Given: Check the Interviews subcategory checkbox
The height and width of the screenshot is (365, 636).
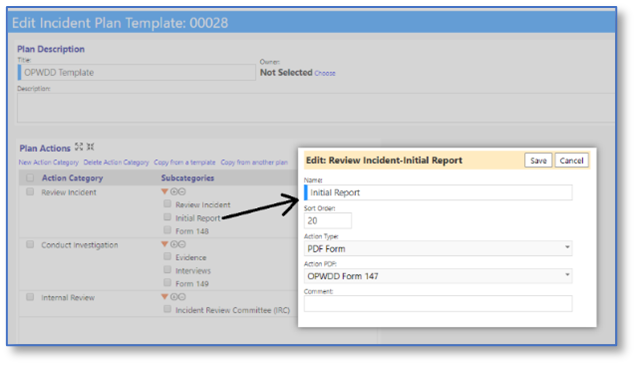Looking at the screenshot, I should point(167,270).
